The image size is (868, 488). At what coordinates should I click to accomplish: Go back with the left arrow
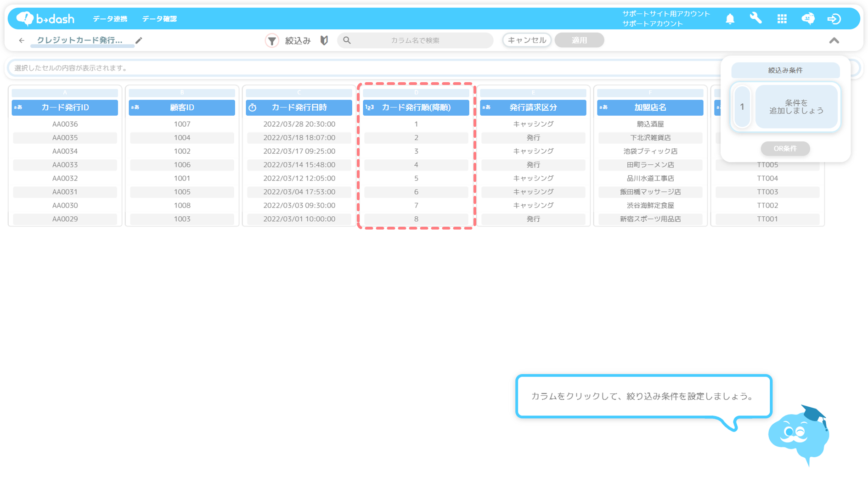22,40
